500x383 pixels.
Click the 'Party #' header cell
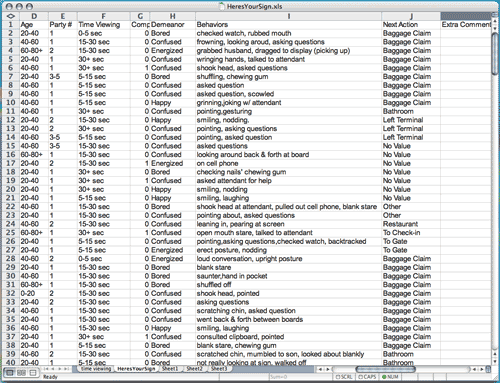[x=63, y=25]
